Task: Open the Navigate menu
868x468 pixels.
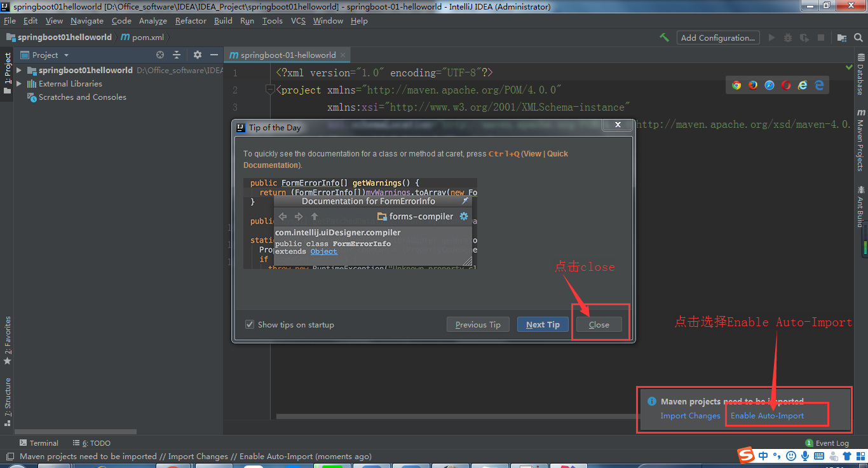Action: (86, 20)
